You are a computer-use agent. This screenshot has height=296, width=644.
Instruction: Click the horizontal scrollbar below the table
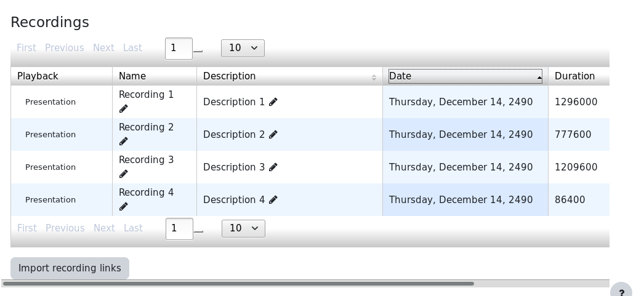point(239,284)
